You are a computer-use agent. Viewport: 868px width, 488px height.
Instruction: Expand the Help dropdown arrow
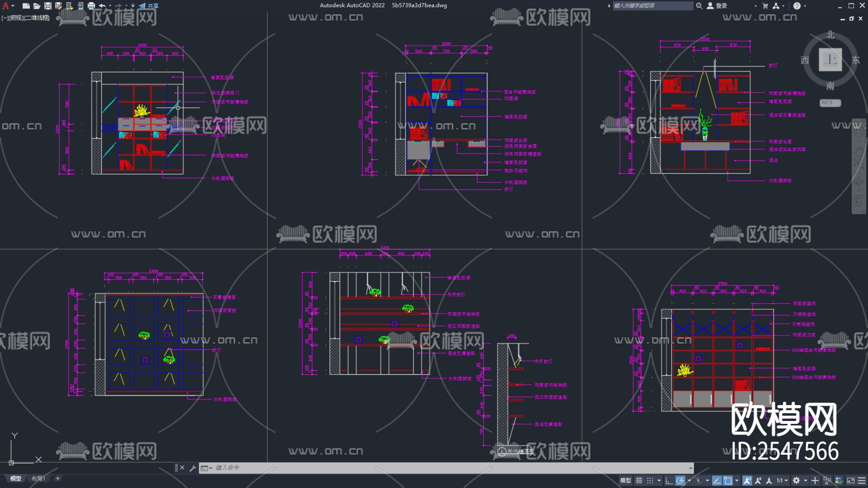coord(805,6)
